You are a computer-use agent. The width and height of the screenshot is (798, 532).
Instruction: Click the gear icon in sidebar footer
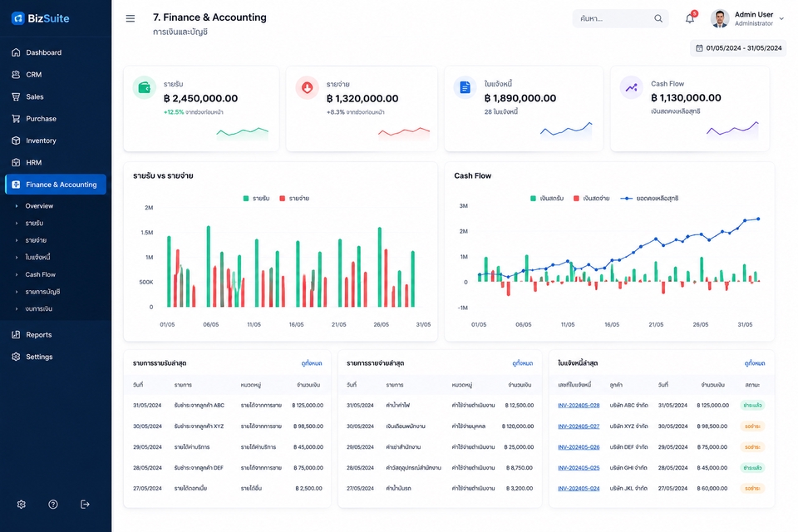click(x=21, y=504)
